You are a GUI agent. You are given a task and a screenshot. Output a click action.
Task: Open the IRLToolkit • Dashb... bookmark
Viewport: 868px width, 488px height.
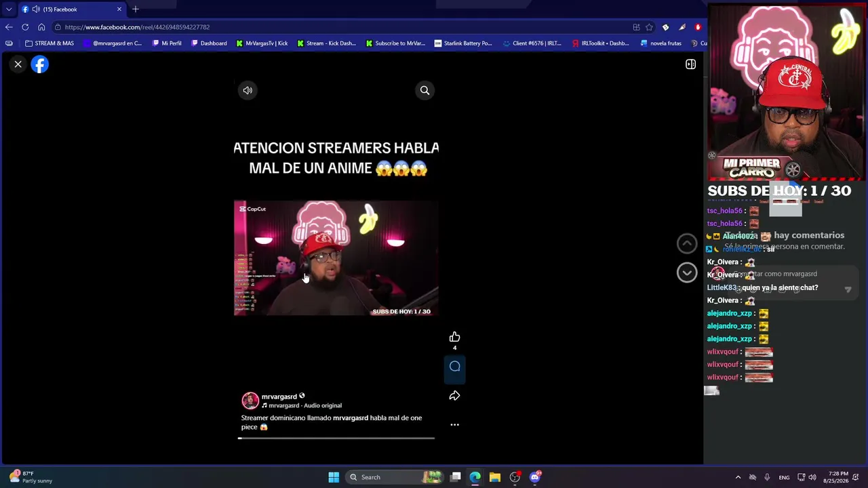(600, 43)
